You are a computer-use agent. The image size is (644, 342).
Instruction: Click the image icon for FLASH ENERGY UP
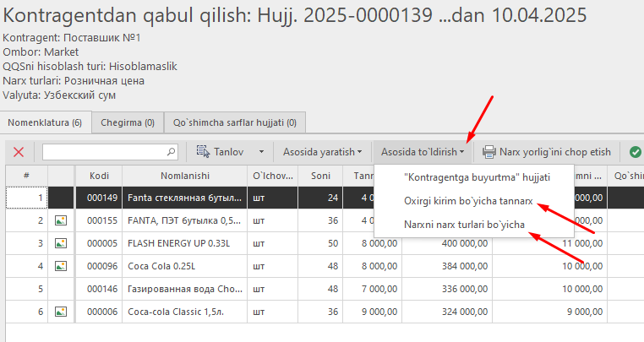[60, 242]
